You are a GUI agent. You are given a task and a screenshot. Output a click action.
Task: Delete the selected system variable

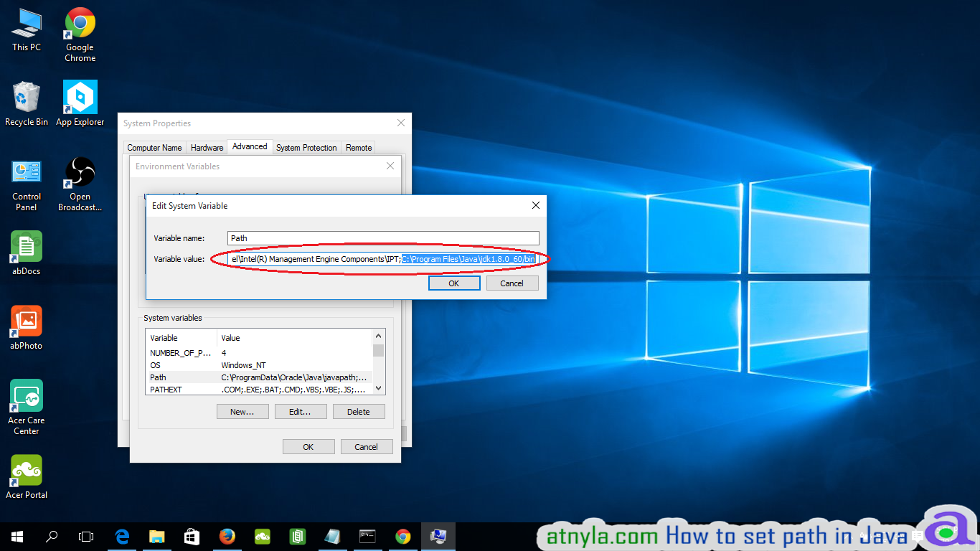click(359, 411)
